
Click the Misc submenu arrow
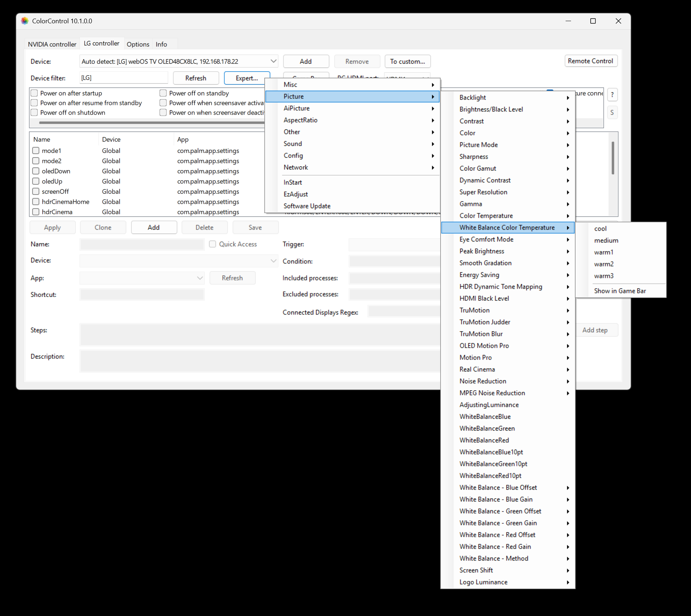433,85
